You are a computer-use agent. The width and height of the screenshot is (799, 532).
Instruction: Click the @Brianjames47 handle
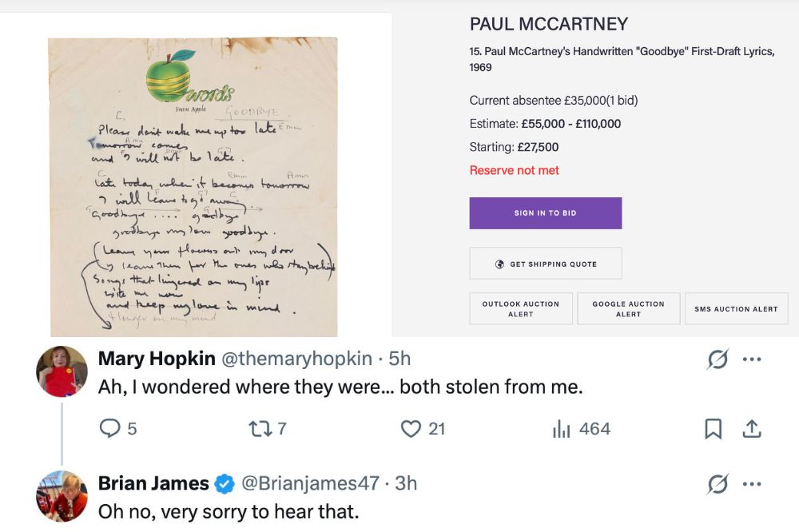click(309, 483)
